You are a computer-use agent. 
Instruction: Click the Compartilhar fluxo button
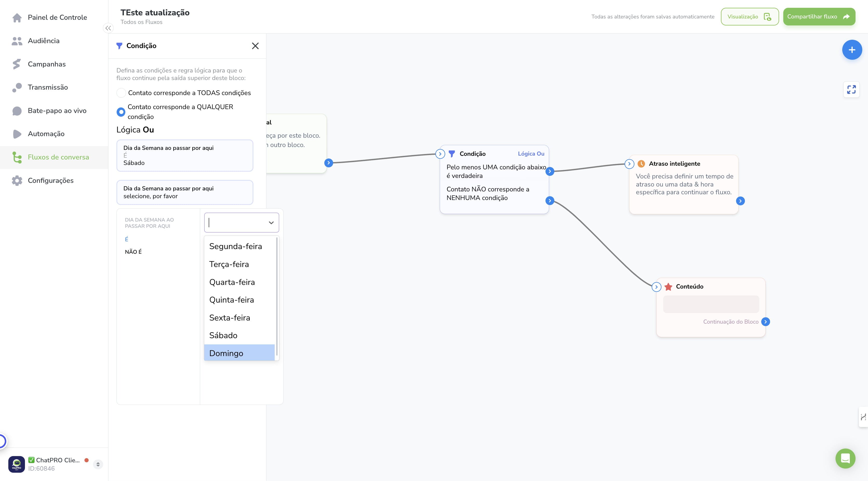point(819,17)
